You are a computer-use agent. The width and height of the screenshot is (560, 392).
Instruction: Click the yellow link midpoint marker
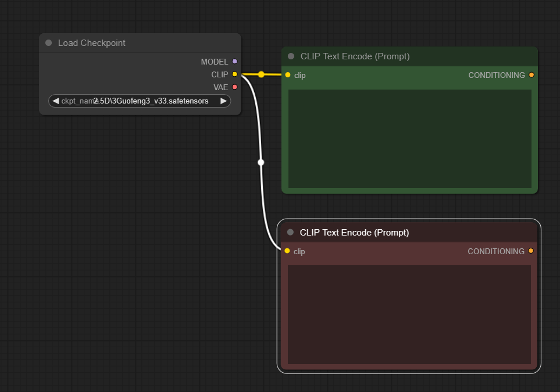[262, 74]
